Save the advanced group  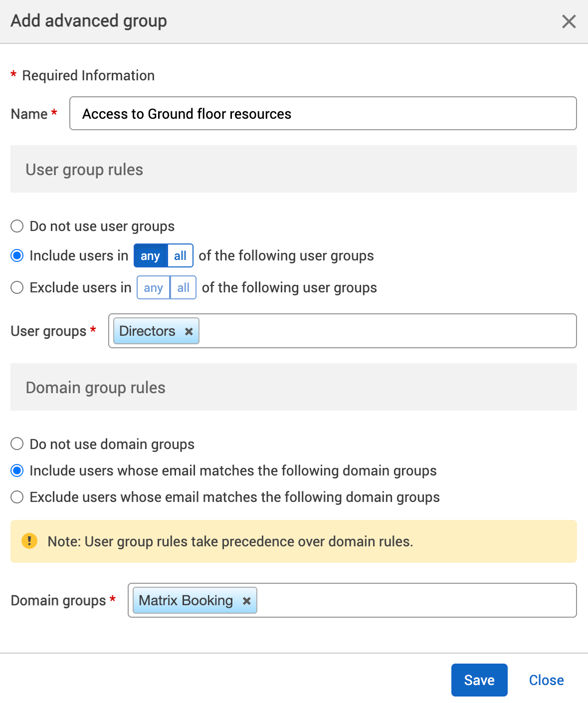point(479,680)
